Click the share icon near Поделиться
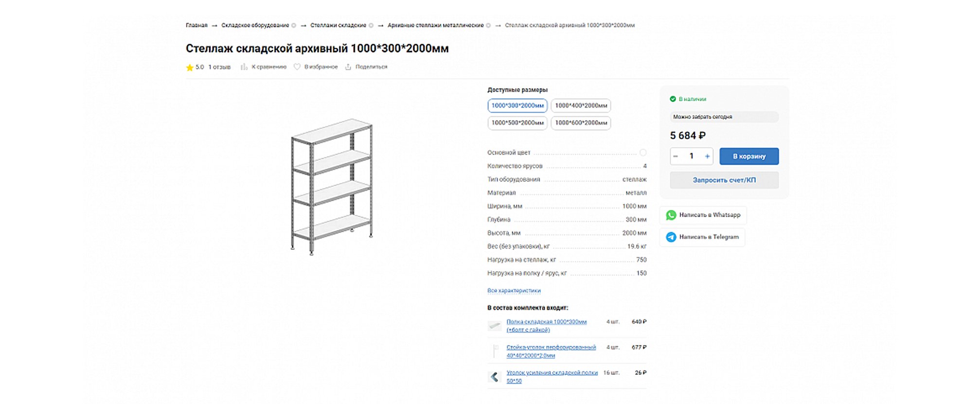 pyautogui.click(x=348, y=67)
